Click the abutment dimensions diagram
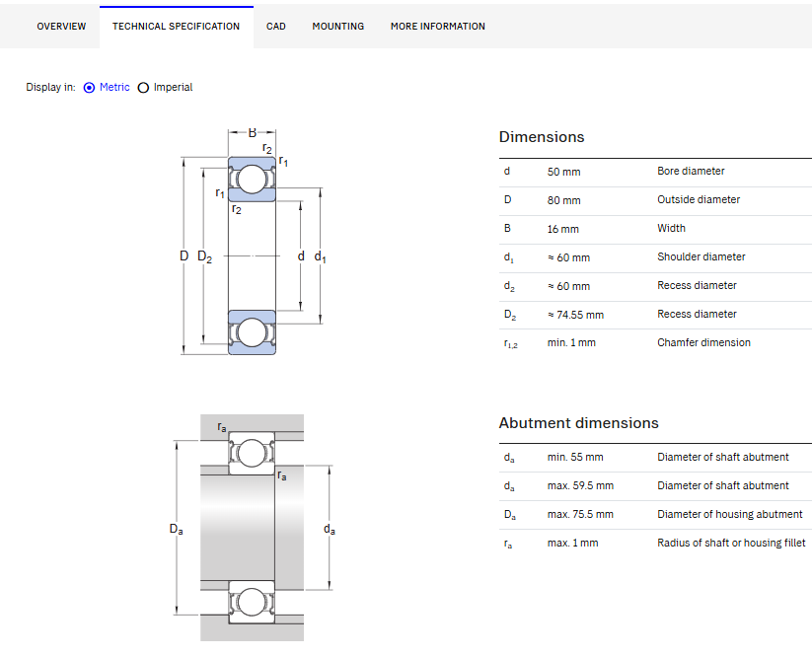Image resolution: width=812 pixels, height=656 pixels. [x=253, y=528]
